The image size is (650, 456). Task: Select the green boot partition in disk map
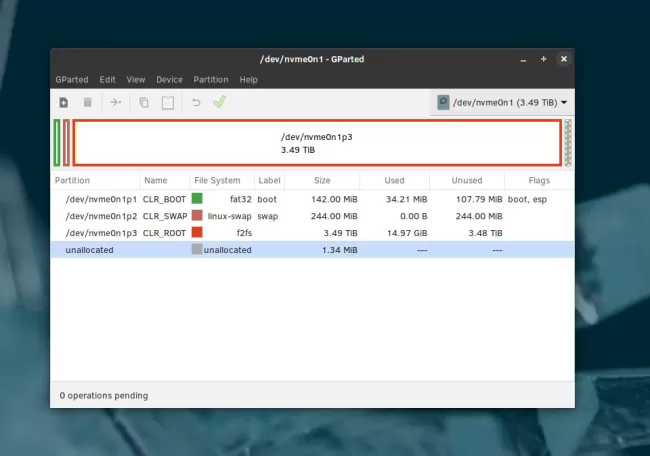(x=57, y=142)
